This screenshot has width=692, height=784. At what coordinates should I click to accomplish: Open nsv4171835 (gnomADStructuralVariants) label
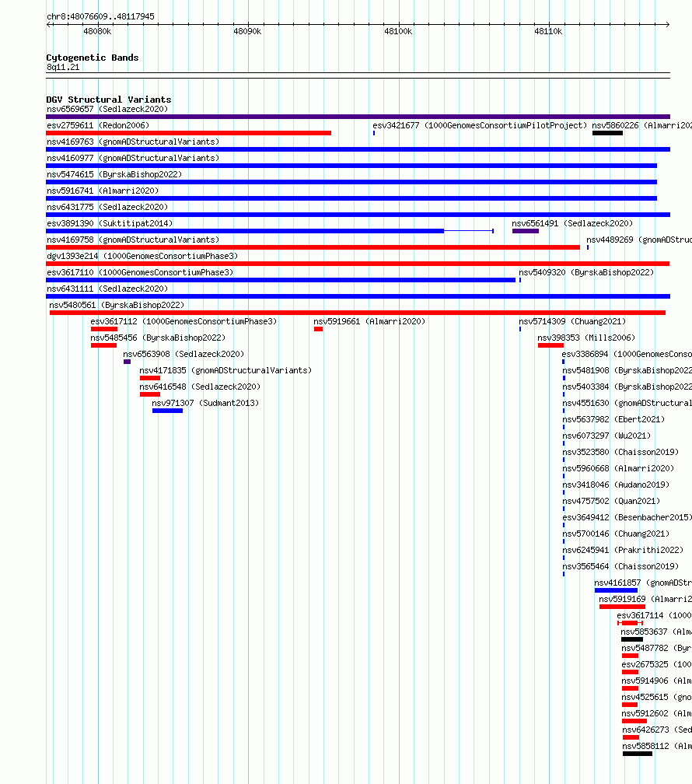pyautogui.click(x=226, y=370)
